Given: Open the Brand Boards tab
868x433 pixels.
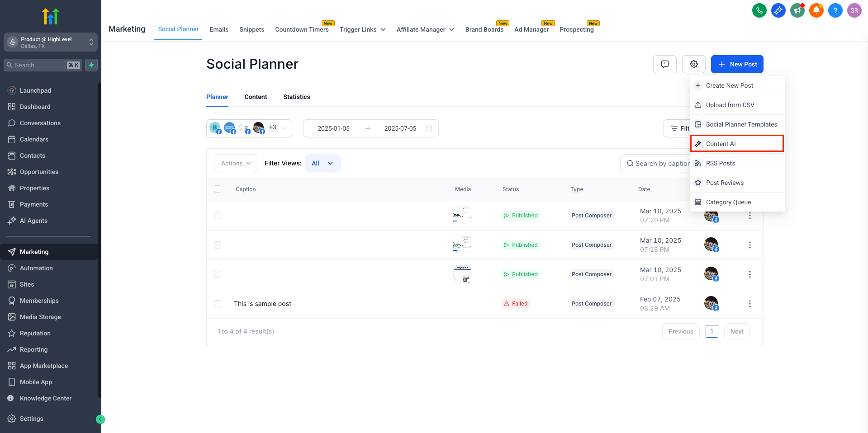Looking at the screenshot, I should pyautogui.click(x=484, y=29).
